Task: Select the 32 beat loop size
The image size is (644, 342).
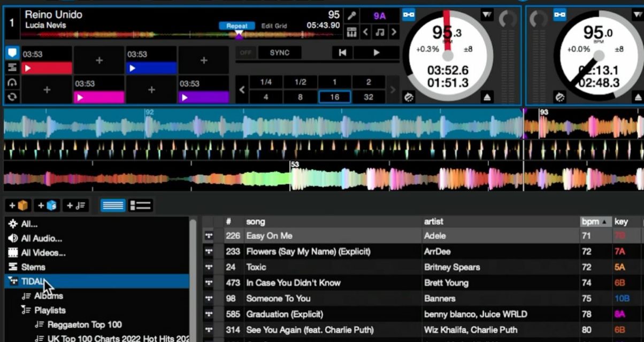Action: click(x=367, y=97)
